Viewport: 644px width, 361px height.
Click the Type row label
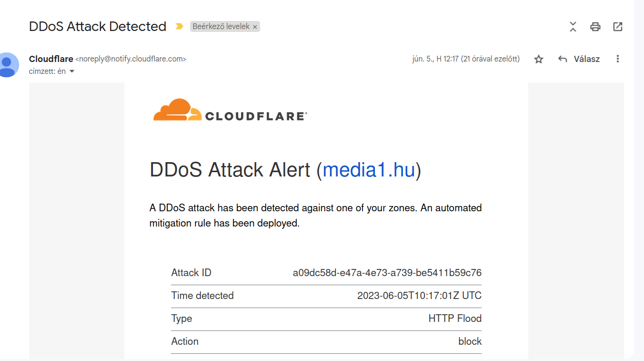tap(181, 319)
